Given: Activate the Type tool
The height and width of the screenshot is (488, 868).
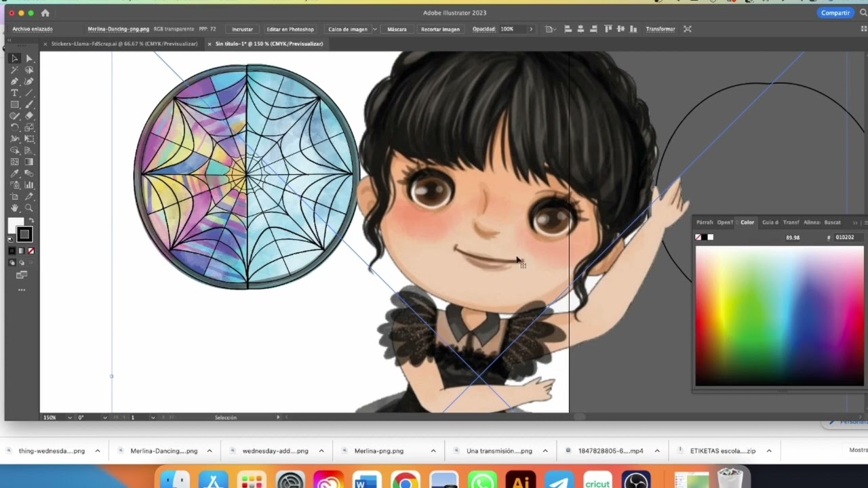Looking at the screenshot, I should tap(14, 94).
